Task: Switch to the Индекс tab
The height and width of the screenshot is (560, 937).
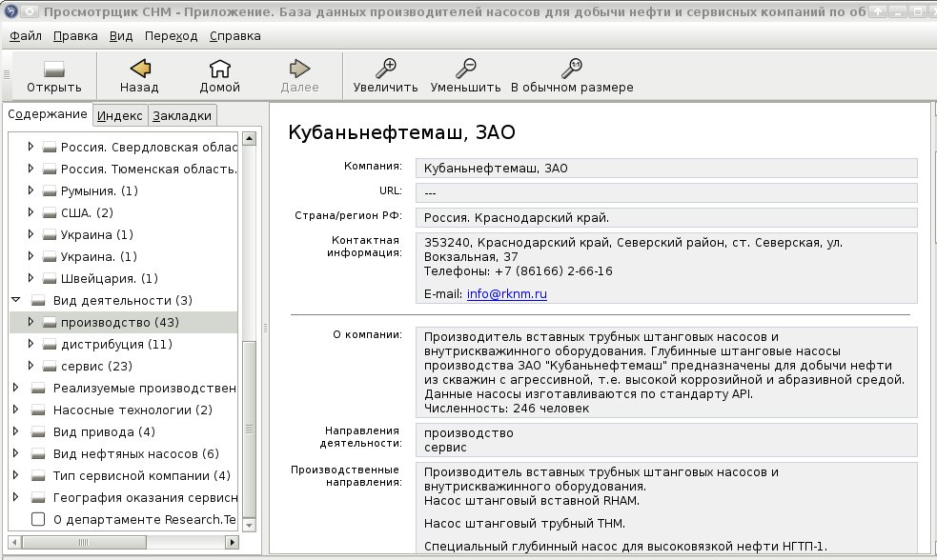Action: pos(119,116)
